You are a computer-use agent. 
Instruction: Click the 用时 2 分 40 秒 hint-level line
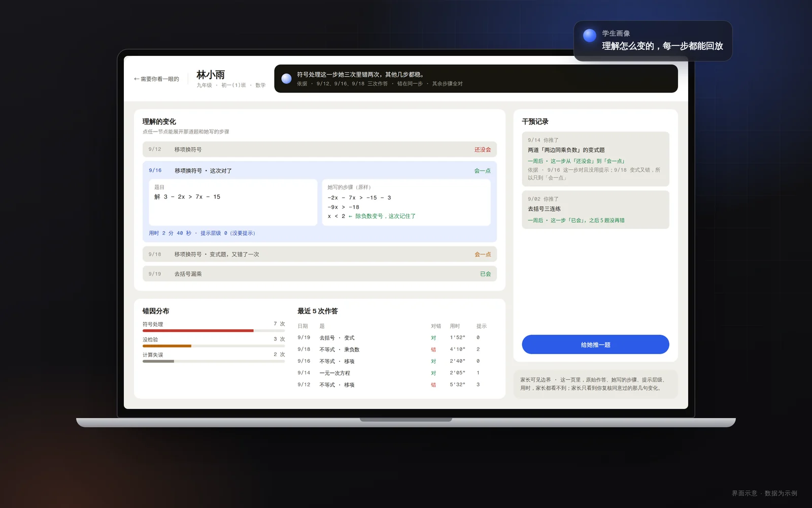202,233
